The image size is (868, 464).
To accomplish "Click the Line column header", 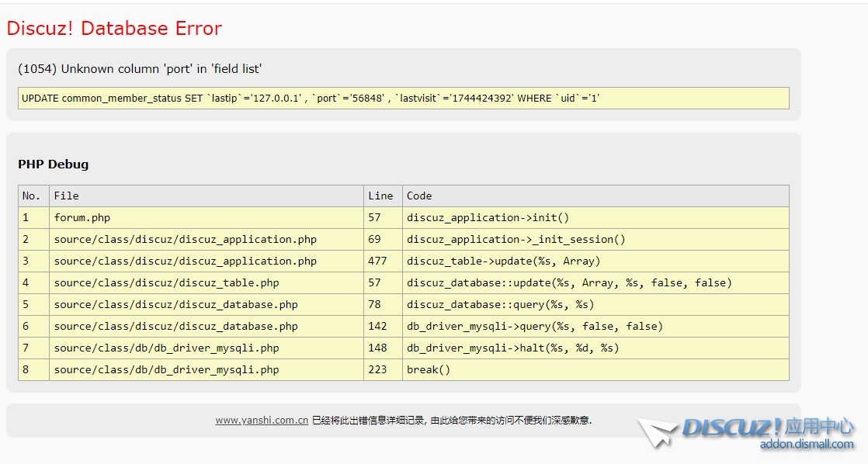I will click(380, 196).
